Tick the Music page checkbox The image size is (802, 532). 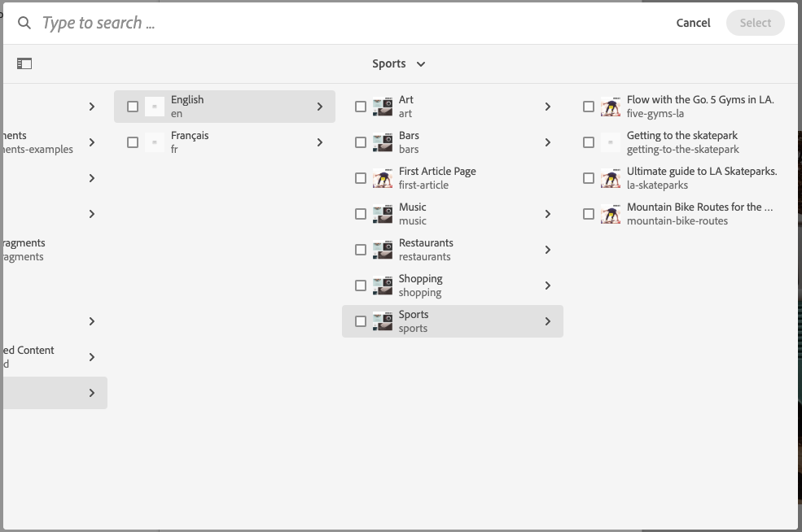pos(361,214)
